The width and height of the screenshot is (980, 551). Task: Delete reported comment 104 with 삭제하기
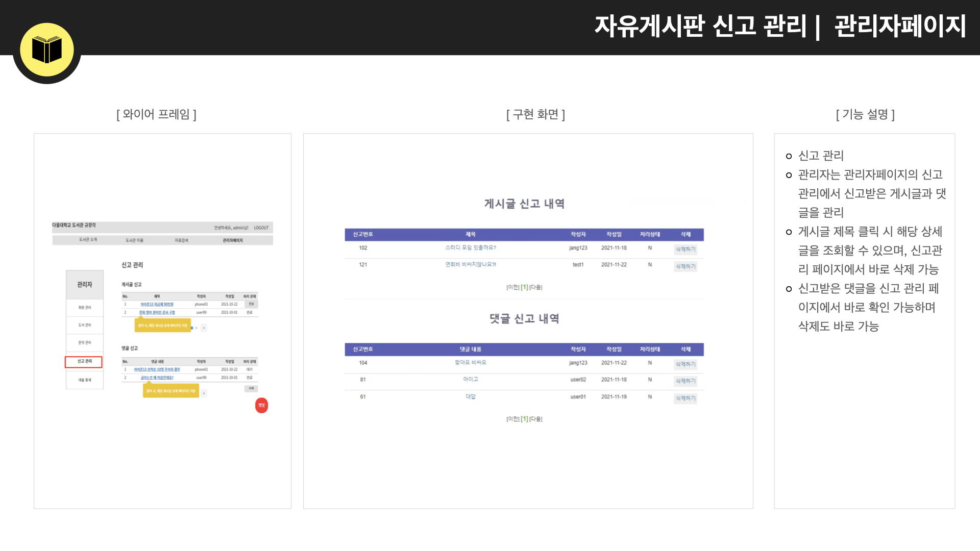(685, 364)
